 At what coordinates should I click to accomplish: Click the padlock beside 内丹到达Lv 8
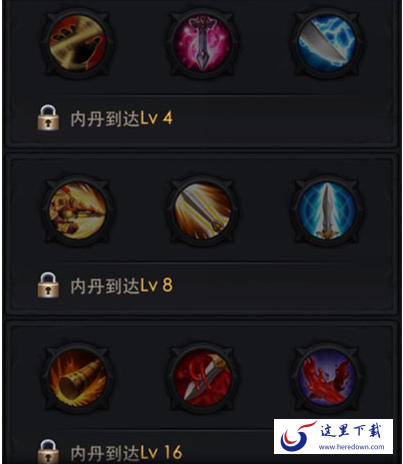[48, 285]
